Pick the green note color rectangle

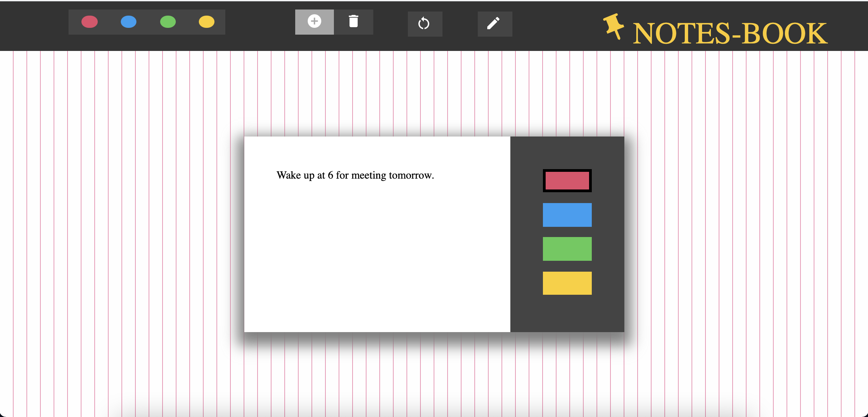[567, 249]
